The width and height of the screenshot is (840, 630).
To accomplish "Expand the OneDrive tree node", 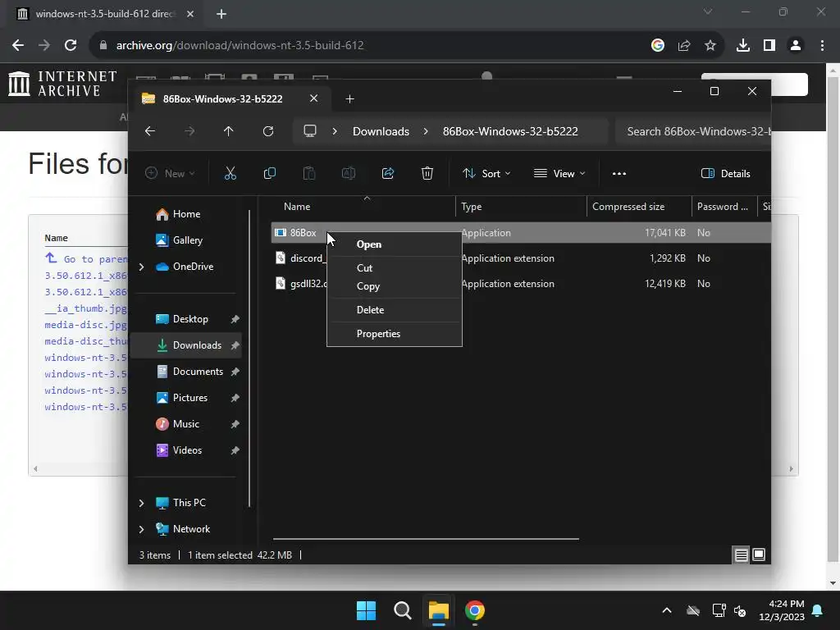I will (141, 267).
